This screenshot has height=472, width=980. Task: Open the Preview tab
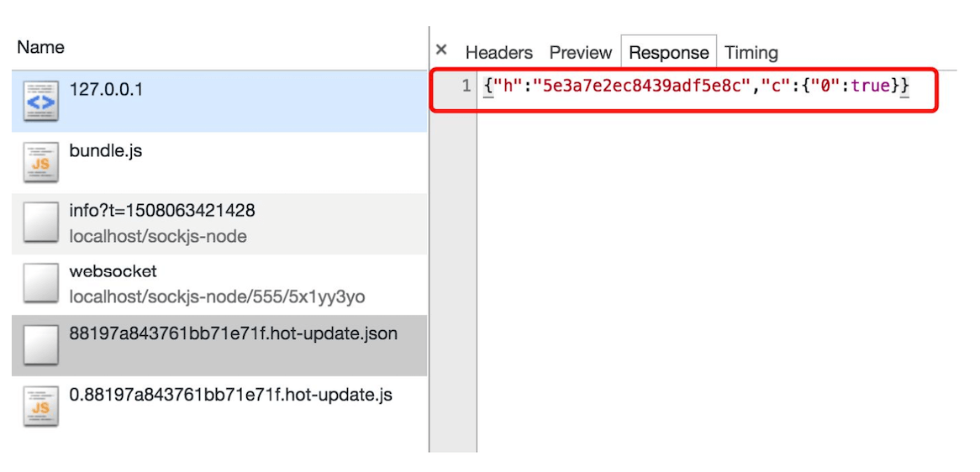click(x=580, y=53)
